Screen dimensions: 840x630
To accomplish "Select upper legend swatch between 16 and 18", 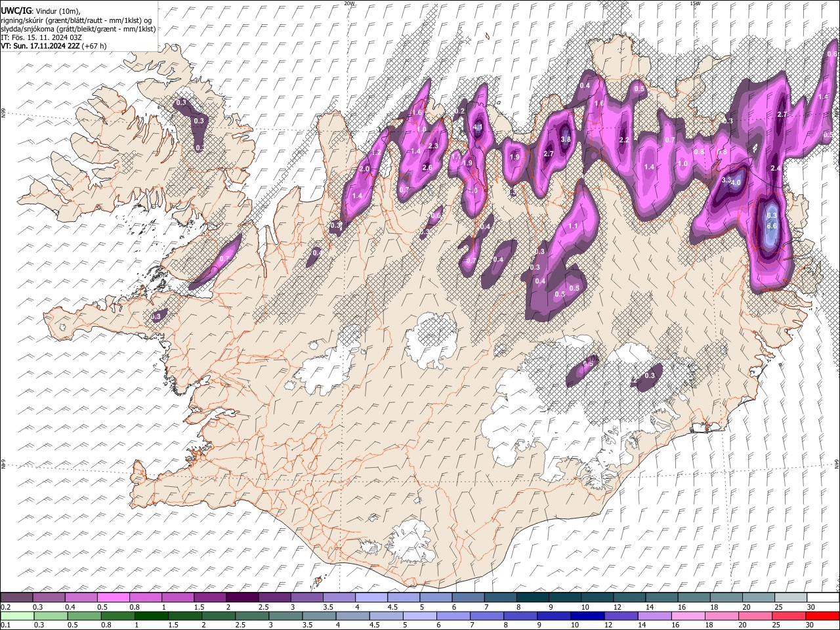I will pyautogui.click(x=694, y=597).
